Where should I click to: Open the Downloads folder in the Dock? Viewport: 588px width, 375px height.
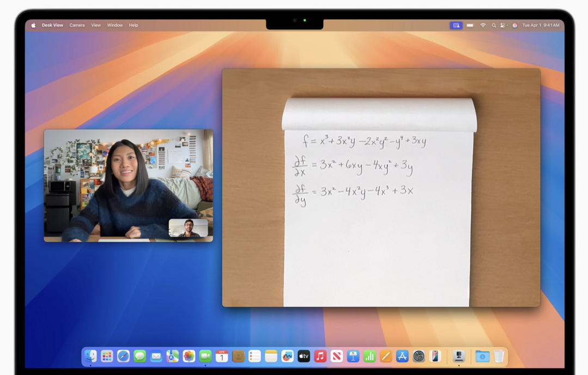[482, 356]
